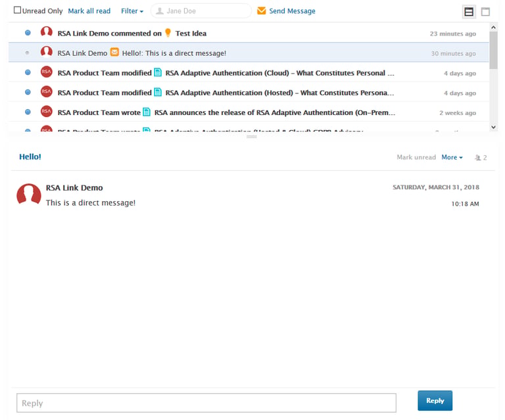Click the blue Reply button
505x420 pixels.
point(435,401)
